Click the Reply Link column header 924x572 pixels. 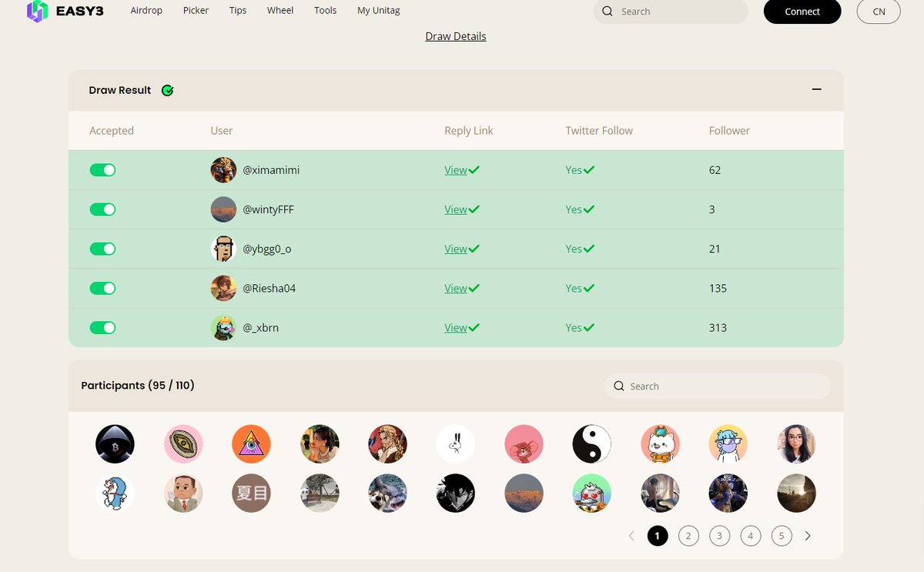[x=469, y=131]
